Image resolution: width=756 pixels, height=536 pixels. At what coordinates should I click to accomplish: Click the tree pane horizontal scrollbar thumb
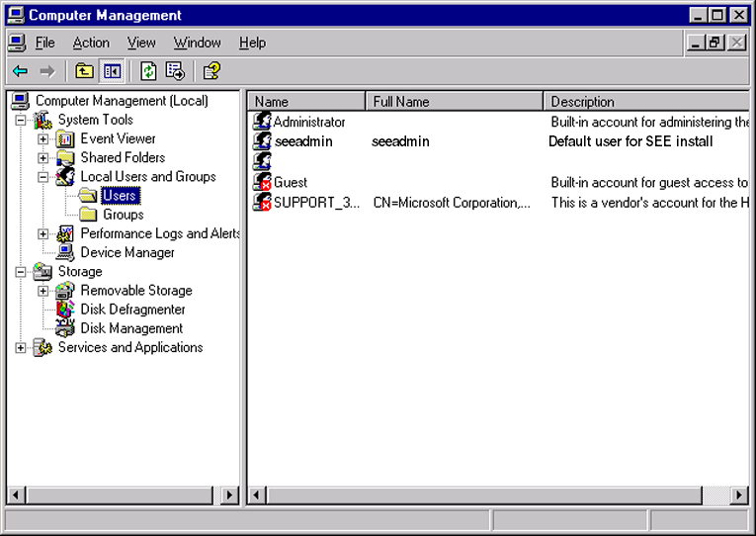pyautogui.click(x=120, y=495)
